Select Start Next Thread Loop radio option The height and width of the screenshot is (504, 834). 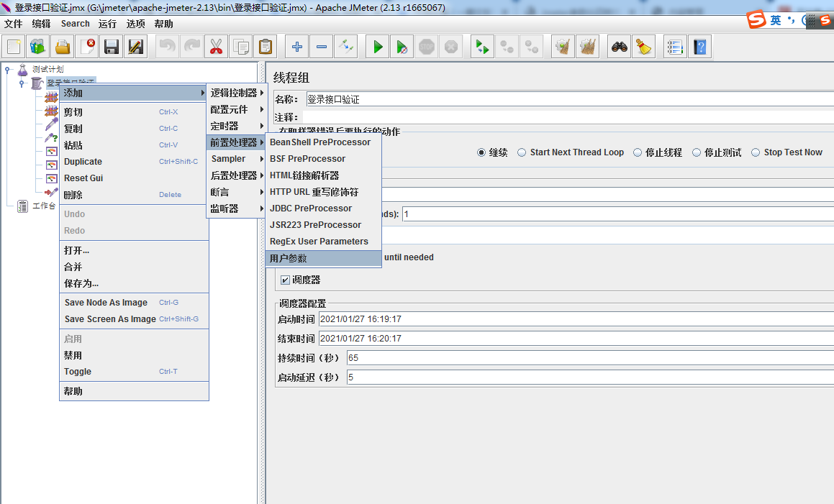coord(522,152)
